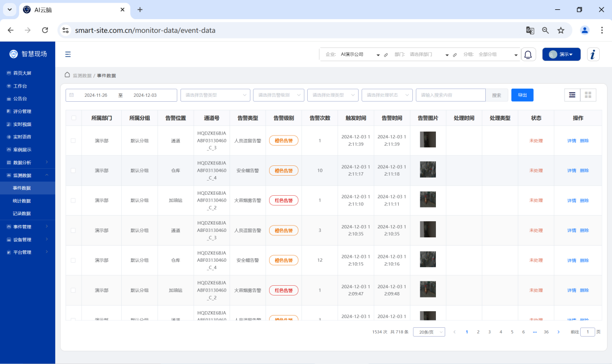The width and height of the screenshot is (612, 364).
Task: Open the info icon in the header
Action: pos(593,54)
